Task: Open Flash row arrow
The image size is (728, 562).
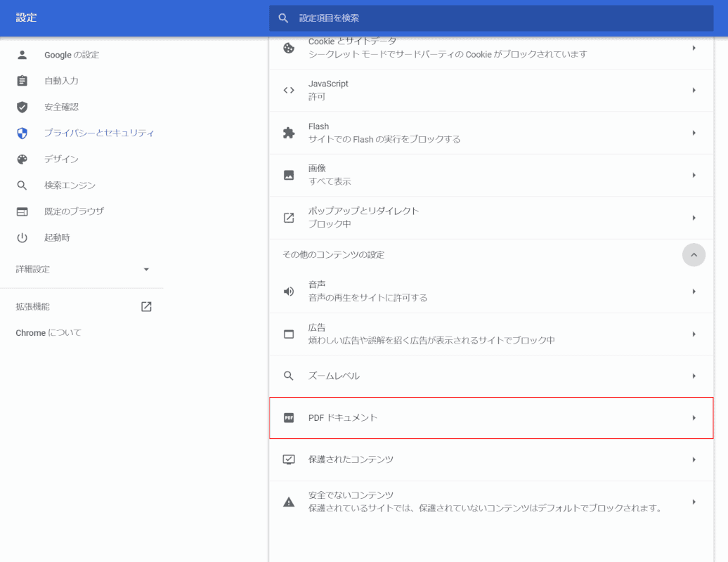Action: [694, 133]
